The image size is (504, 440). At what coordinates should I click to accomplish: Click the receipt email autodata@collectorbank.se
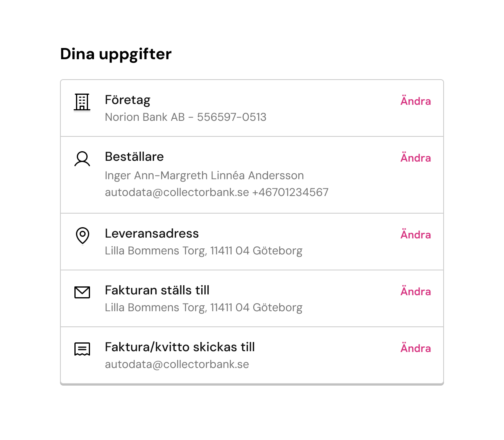[177, 364]
